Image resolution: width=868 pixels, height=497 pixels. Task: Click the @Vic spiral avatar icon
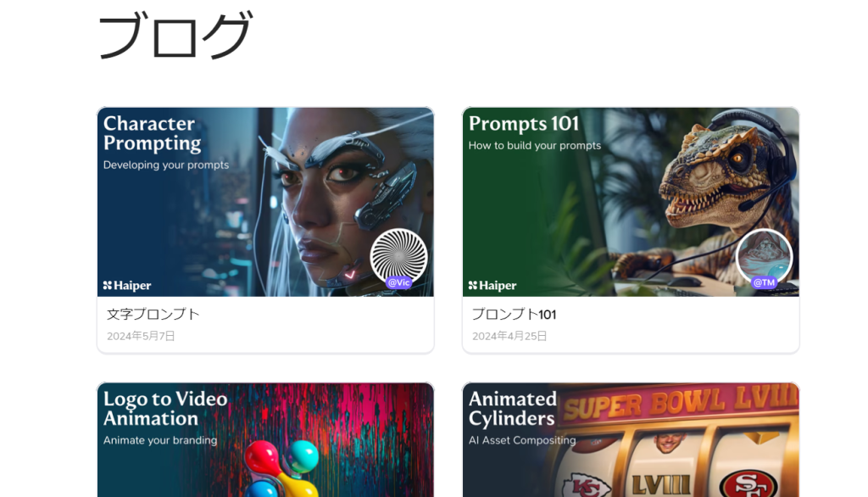tap(398, 257)
